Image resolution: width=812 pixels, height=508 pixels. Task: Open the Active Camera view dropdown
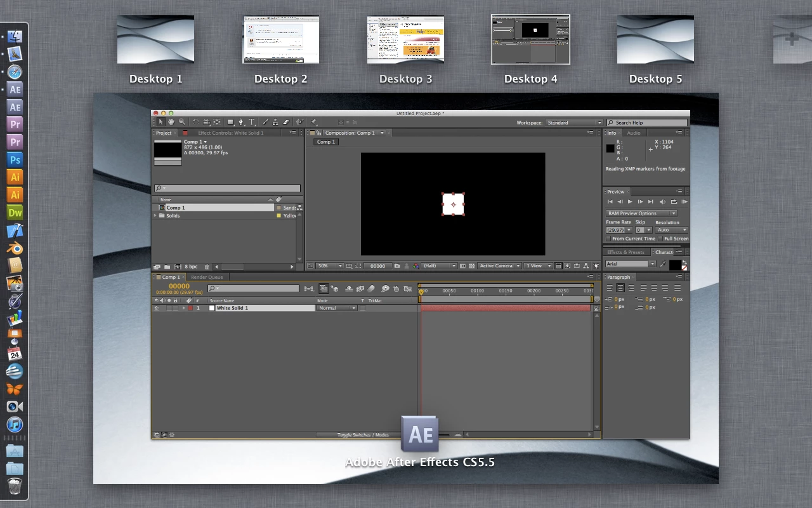click(x=499, y=266)
